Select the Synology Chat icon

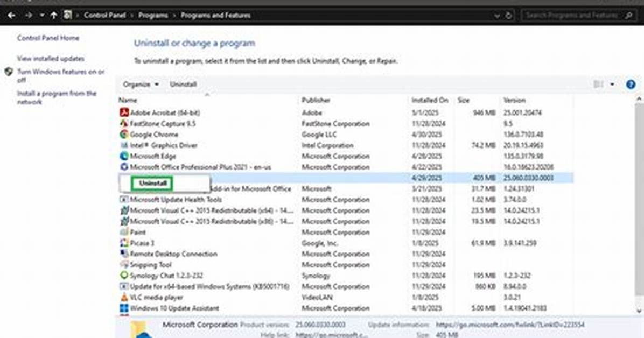click(x=124, y=275)
